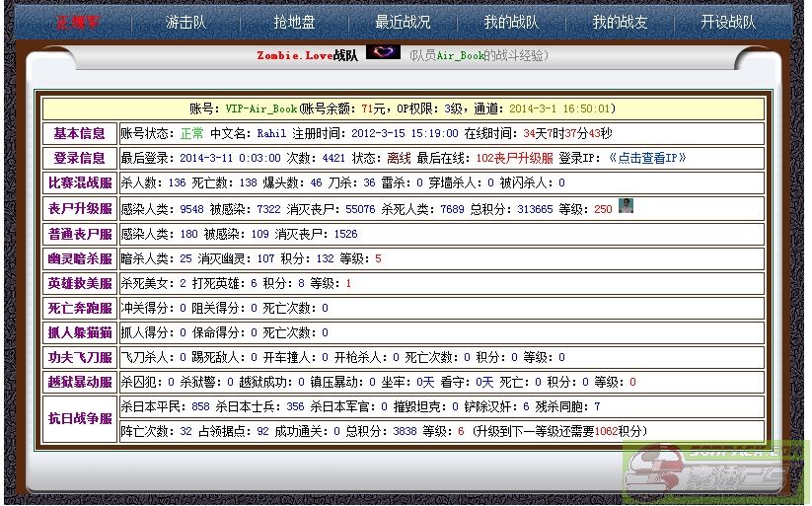
Task: Choose the 幽灵暗杀服 server label
Action: tap(79, 258)
